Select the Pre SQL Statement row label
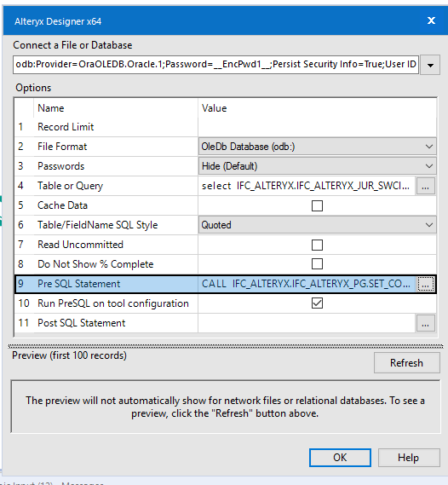Screen dimensions: 448x485 coord(79,284)
